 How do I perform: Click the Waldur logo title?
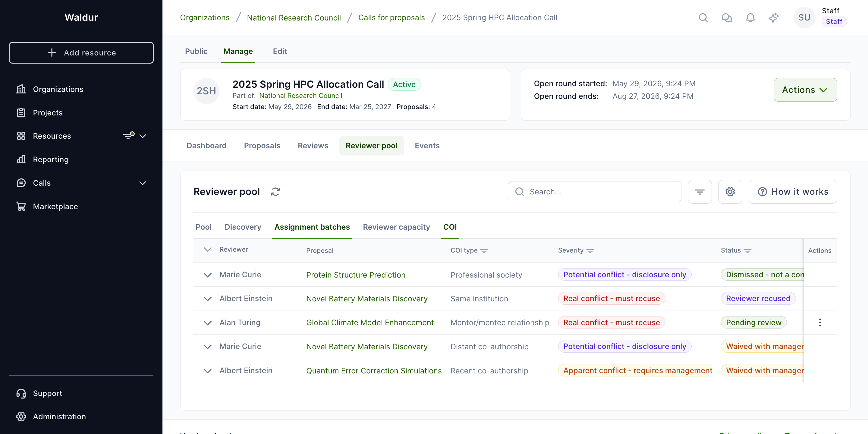click(81, 17)
